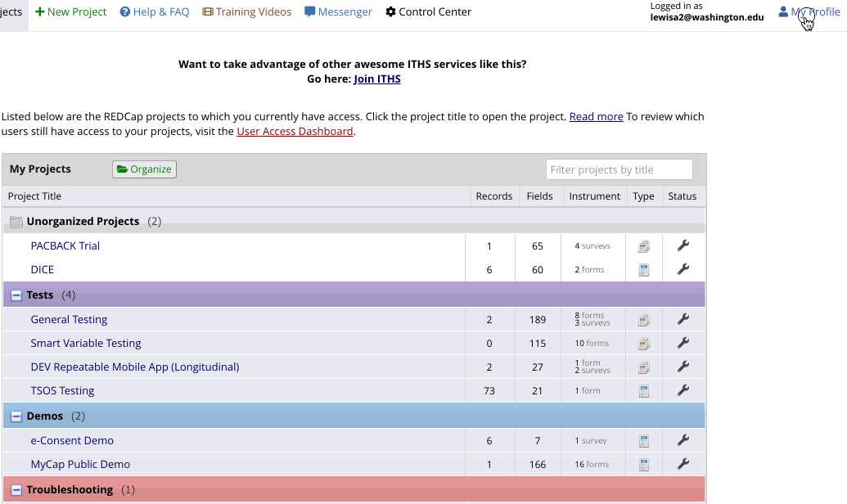The height and width of the screenshot is (504, 847).
Task: Click the Smart Variable Testing wrench icon
Action: point(683,343)
